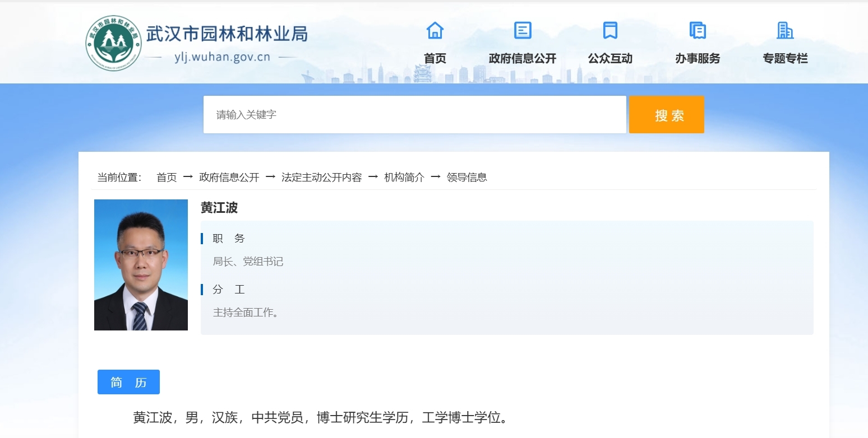The width and height of the screenshot is (868, 438).
Task: Open the 简历 resume section button
Action: [x=128, y=381]
